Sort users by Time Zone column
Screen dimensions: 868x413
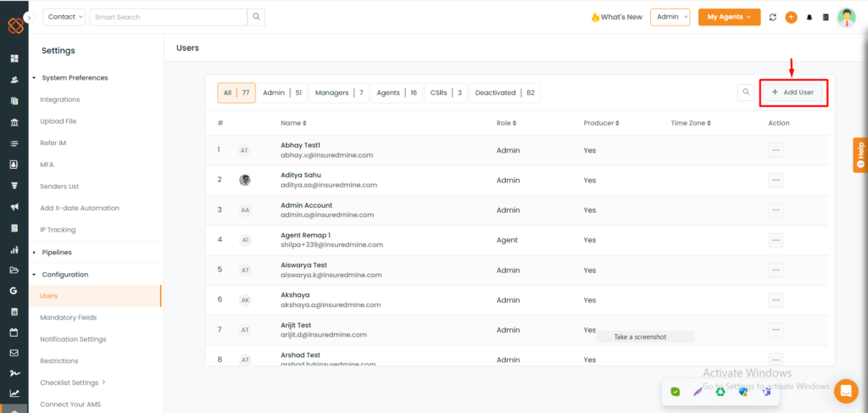tap(690, 123)
